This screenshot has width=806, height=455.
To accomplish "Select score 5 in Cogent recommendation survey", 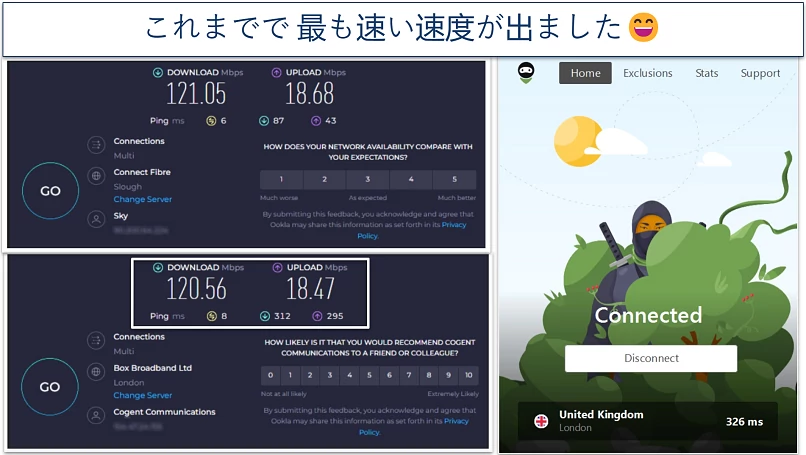I will pyautogui.click(x=370, y=375).
